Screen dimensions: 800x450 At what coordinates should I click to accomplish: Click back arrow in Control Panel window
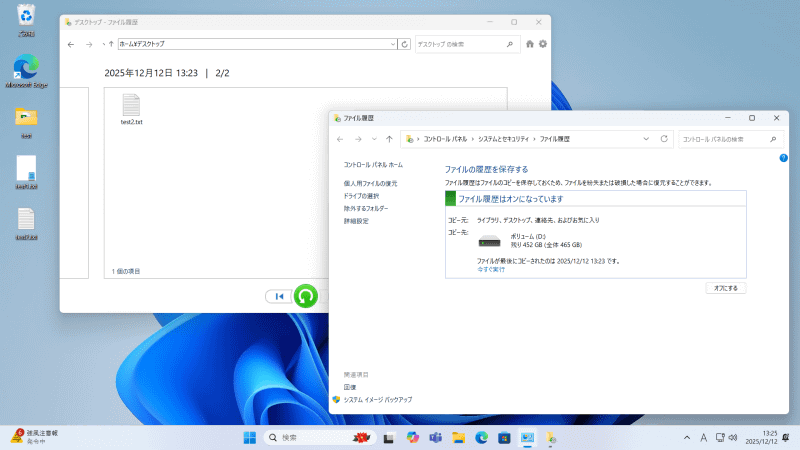340,139
